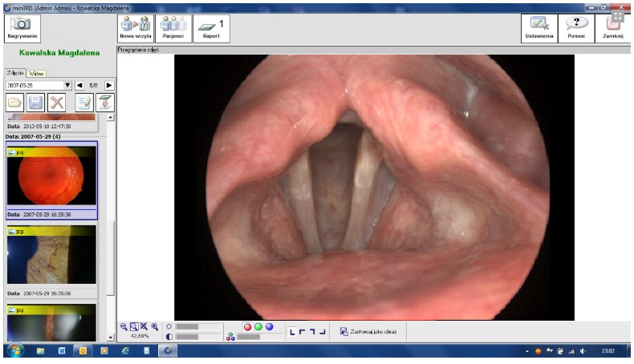Expand the 2007-05-29 date dropdown
634x364 pixels.
tap(67, 85)
